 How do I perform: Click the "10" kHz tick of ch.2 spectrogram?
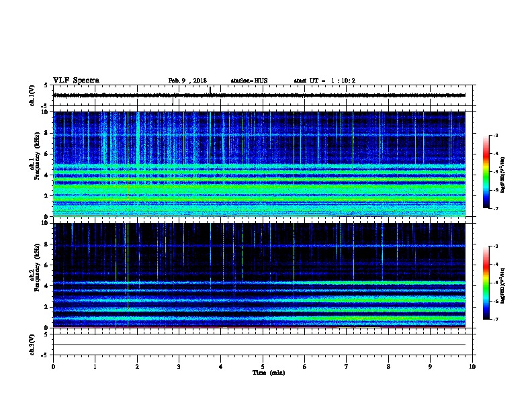coord(45,223)
